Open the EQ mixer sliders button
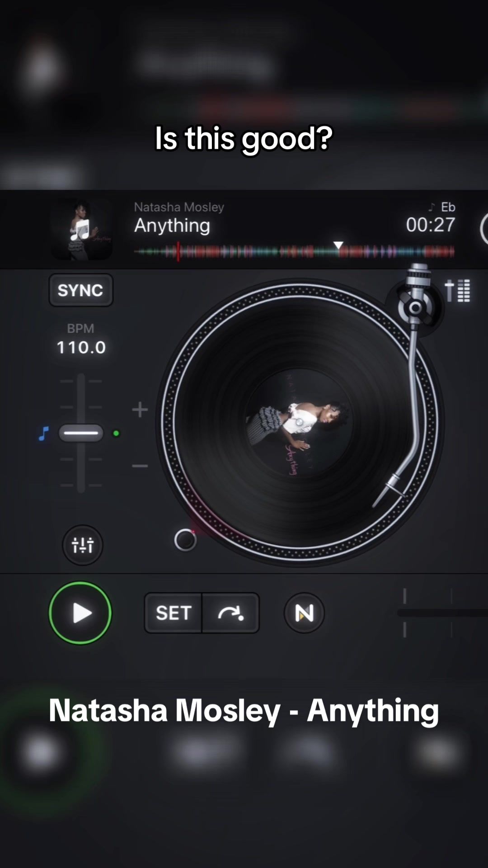The height and width of the screenshot is (868, 488). (x=83, y=545)
